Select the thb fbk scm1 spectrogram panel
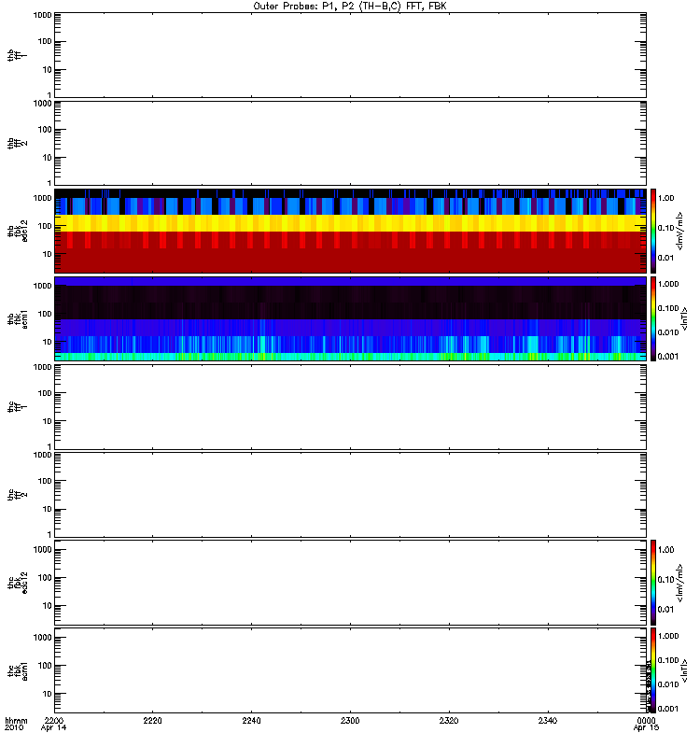 pos(350,318)
